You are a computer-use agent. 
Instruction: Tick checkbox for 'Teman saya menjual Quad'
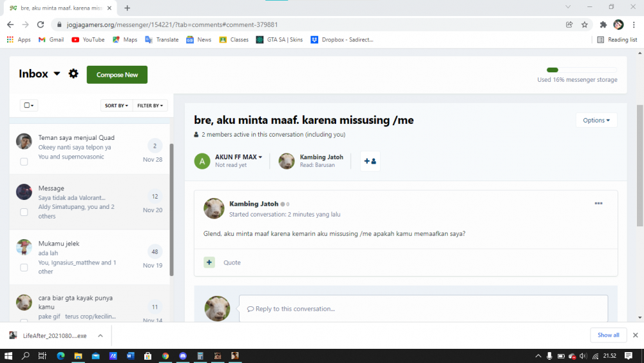[x=24, y=162]
